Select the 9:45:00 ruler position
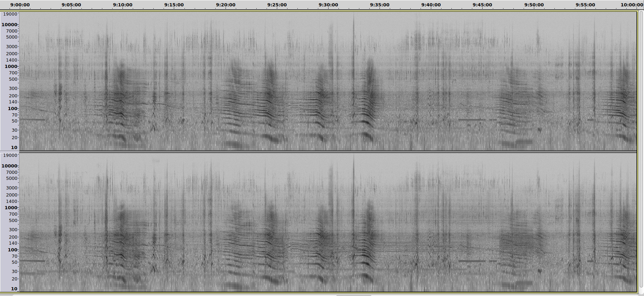 coord(482,5)
